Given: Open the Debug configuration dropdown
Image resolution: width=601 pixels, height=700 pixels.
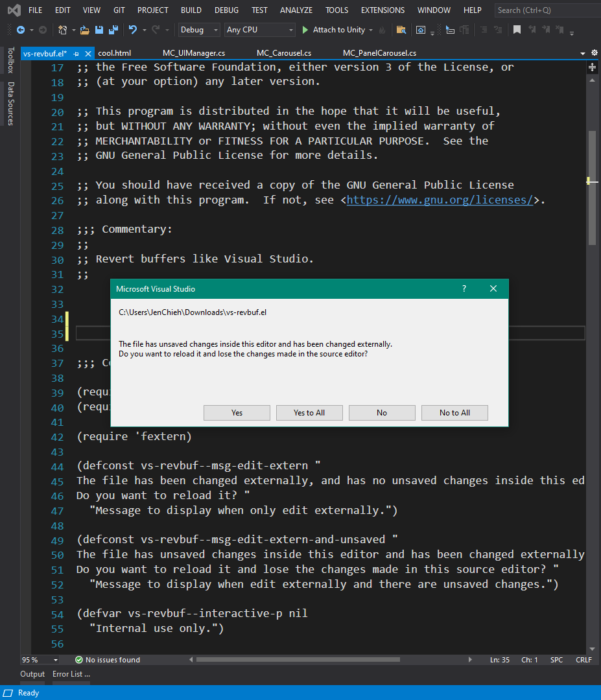Looking at the screenshot, I should pos(199,30).
